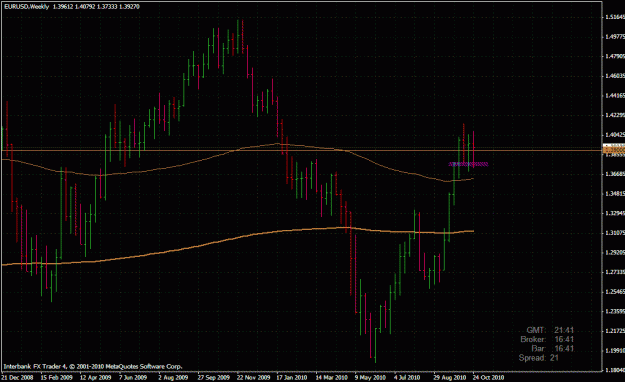Screen dimensions: 625x382
Task: Select the 22 Nov 2009 date label
Action: [253, 377]
